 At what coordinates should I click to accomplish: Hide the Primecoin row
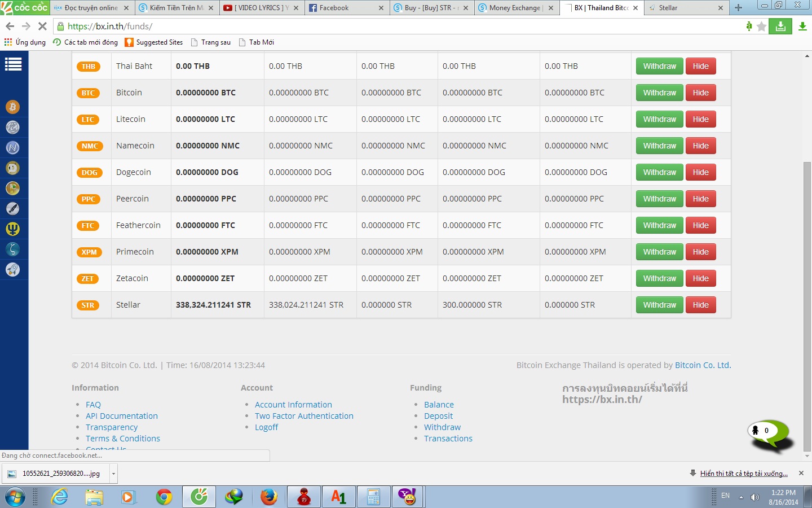(x=701, y=252)
